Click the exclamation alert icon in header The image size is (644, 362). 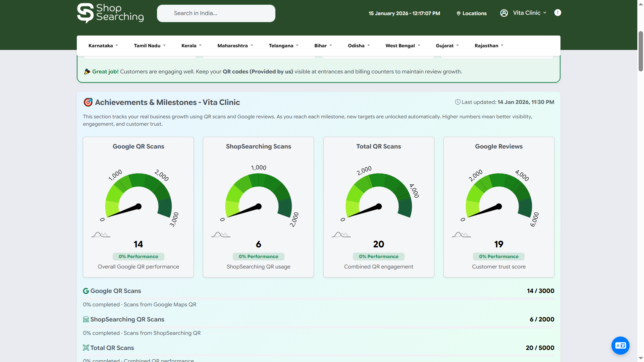[557, 13]
